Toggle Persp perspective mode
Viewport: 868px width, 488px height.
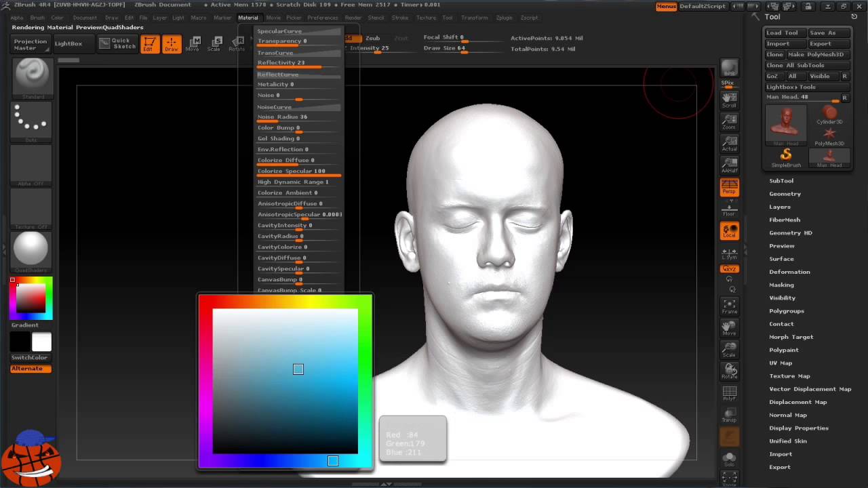(x=729, y=187)
